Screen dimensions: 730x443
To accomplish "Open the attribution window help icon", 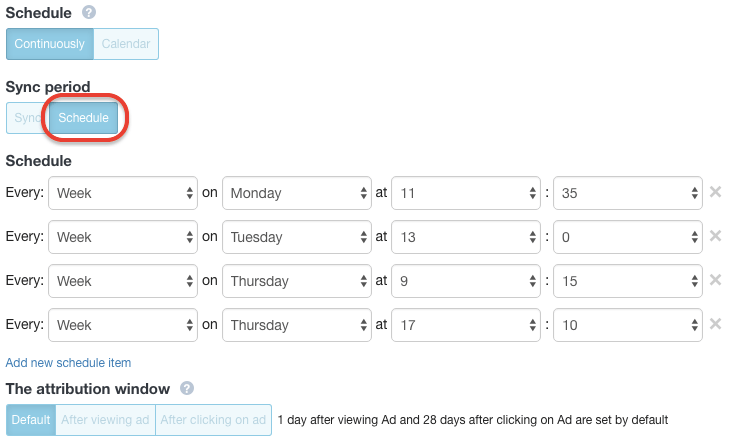I will [187, 388].
